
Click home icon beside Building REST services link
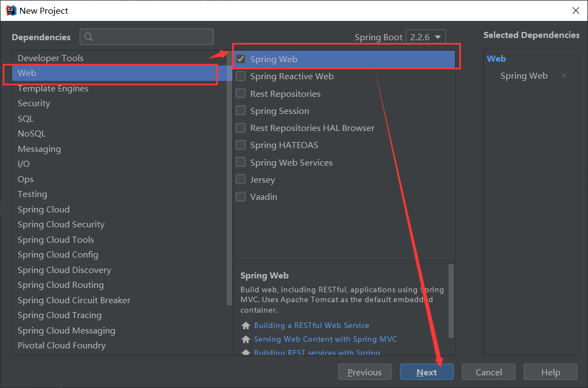[245, 352]
